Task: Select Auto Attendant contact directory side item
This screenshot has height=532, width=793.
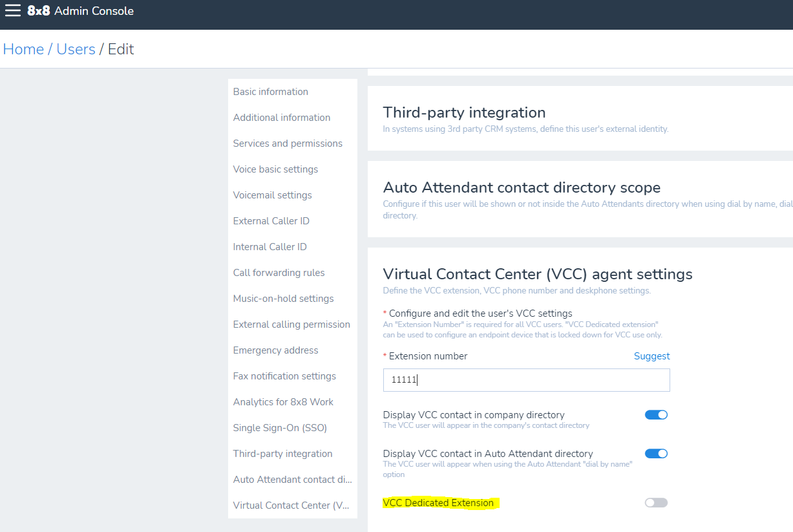Action: click(x=293, y=480)
